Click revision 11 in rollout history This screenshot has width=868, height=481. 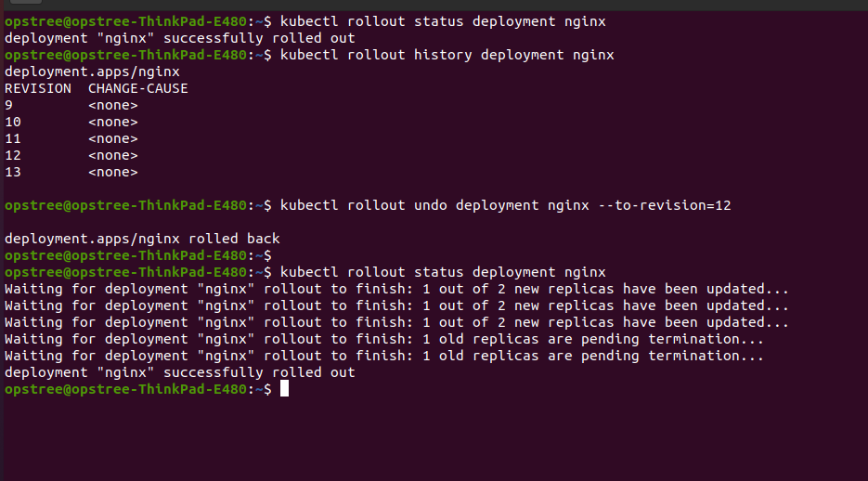pyautogui.click(x=13, y=138)
